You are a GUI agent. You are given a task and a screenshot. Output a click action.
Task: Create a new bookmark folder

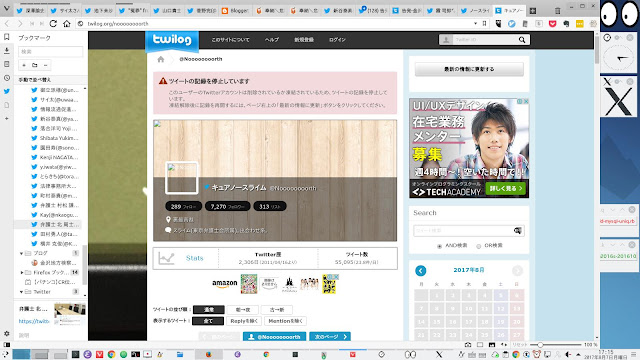[35, 65]
